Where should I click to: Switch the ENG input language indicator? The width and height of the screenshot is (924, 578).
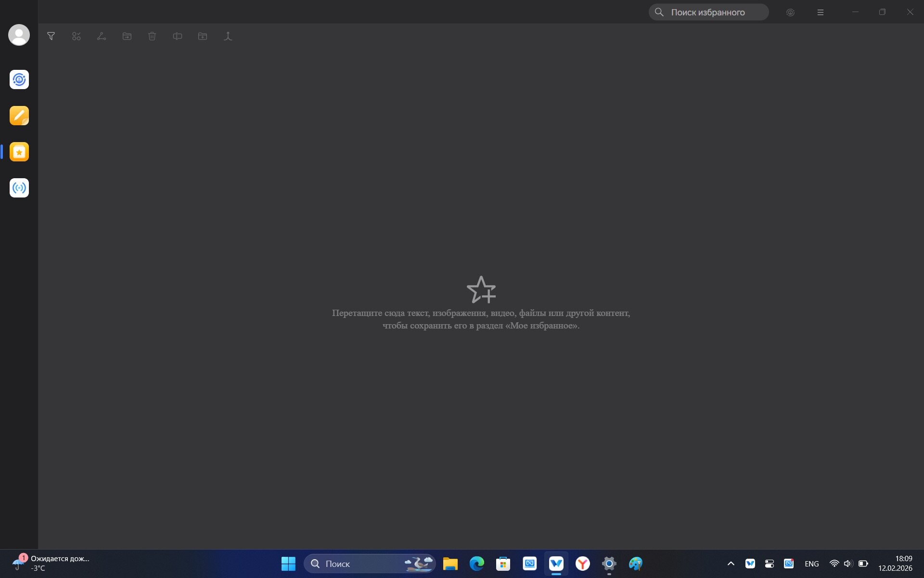[x=811, y=564]
